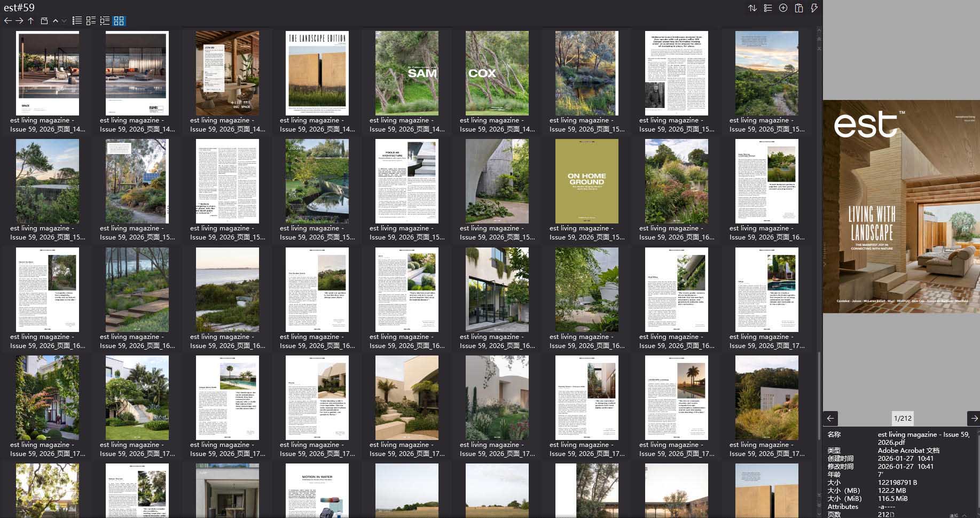The width and height of the screenshot is (980, 518).
Task: Click the lightning bolt quick action icon
Action: 814,8
